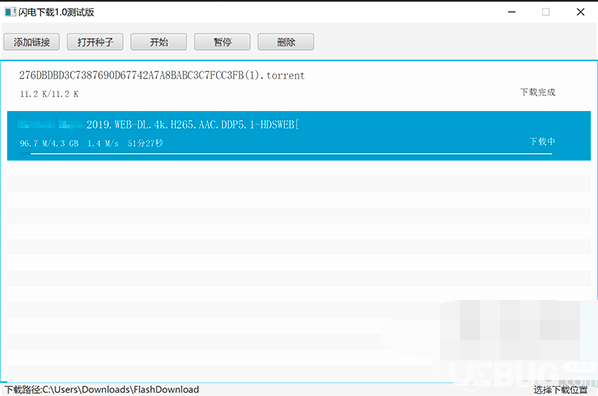Click the 添加链接 button

pyautogui.click(x=32, y=42)
